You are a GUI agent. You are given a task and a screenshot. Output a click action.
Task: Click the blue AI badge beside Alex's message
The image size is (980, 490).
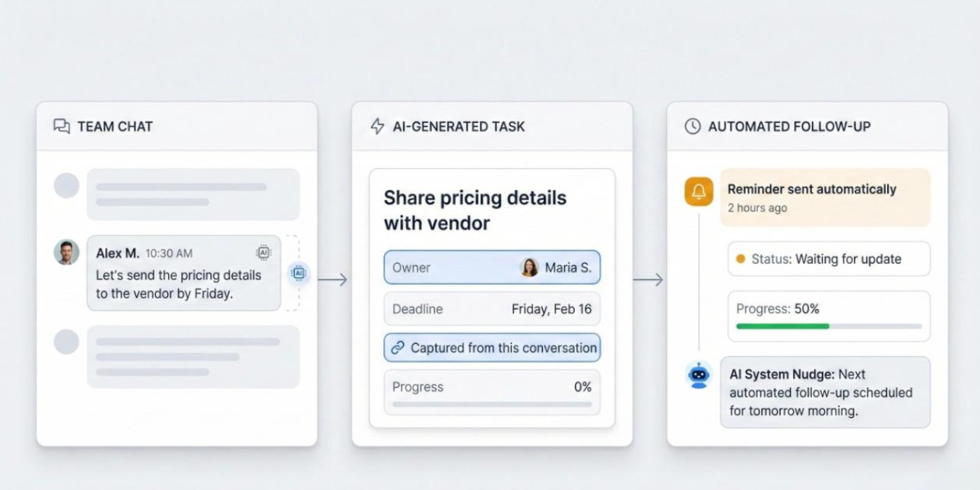point(299,272)
